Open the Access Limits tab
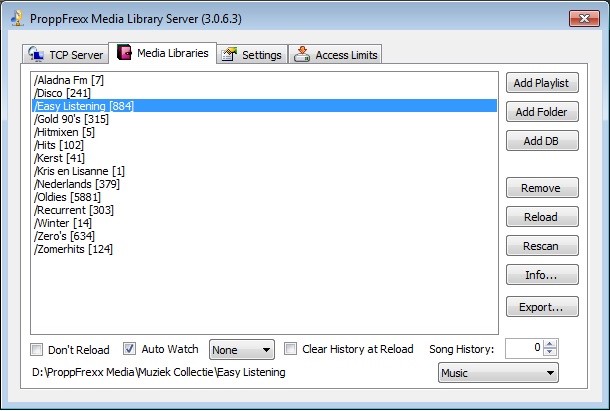Viewport: 610px width, 411px height. [335, 54]
